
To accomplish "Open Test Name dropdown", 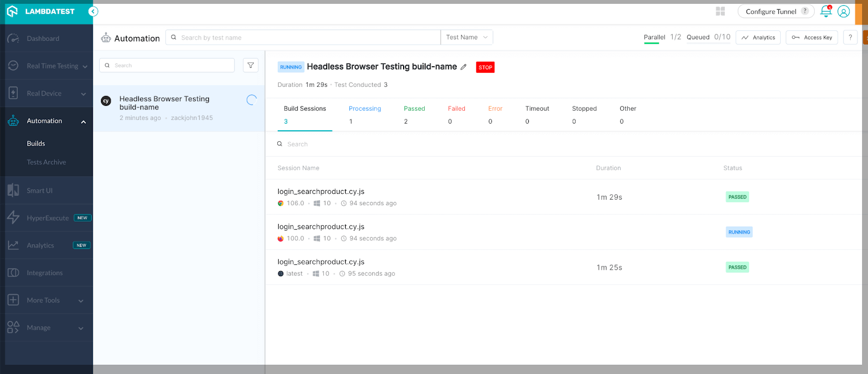I will [467, 37].
